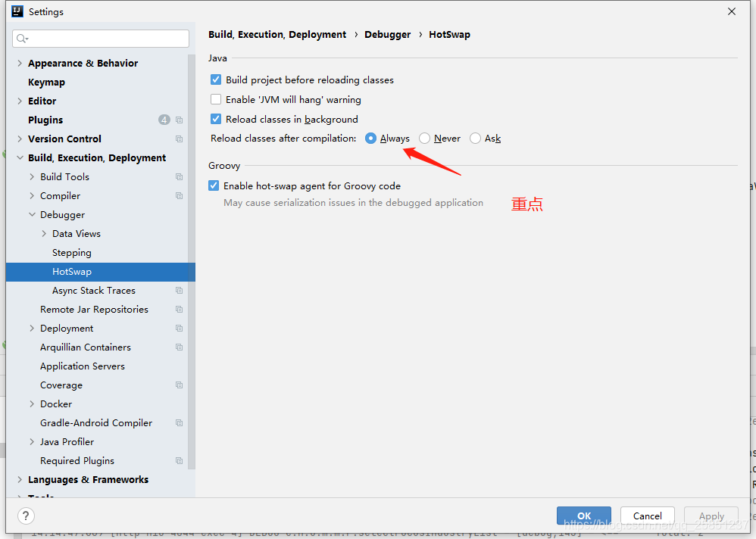Expand the Deployment node

[x=32, y=328]
